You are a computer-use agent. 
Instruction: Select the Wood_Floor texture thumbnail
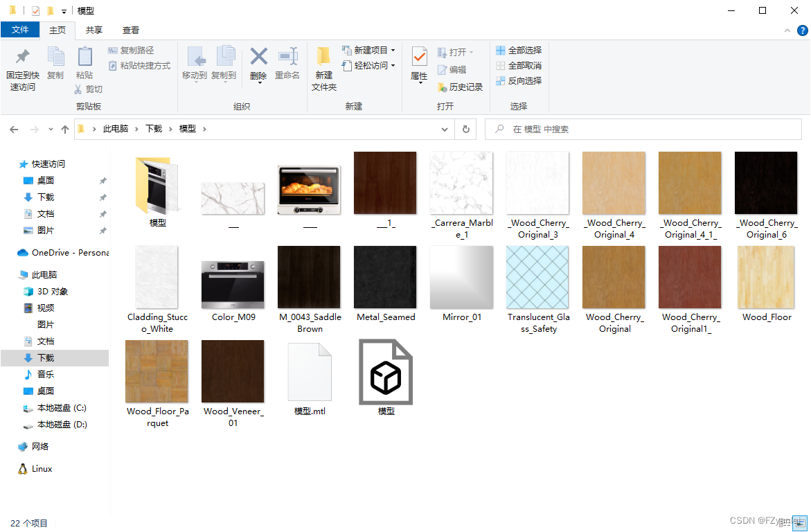click(x=765, y=277)
